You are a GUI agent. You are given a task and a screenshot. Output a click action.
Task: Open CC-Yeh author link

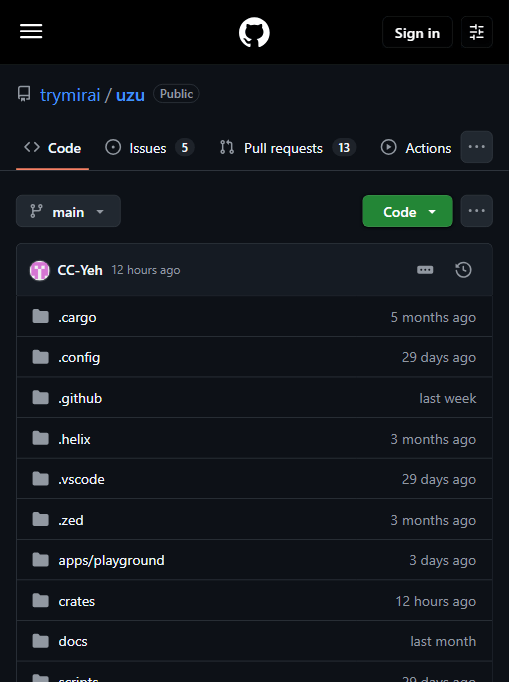pos(80,270)
